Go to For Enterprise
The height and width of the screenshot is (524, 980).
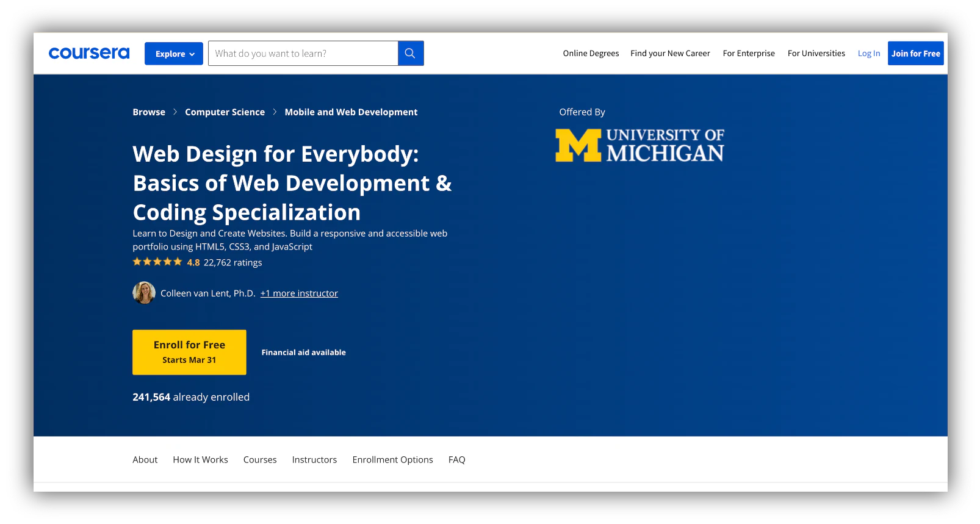[749, 54]
